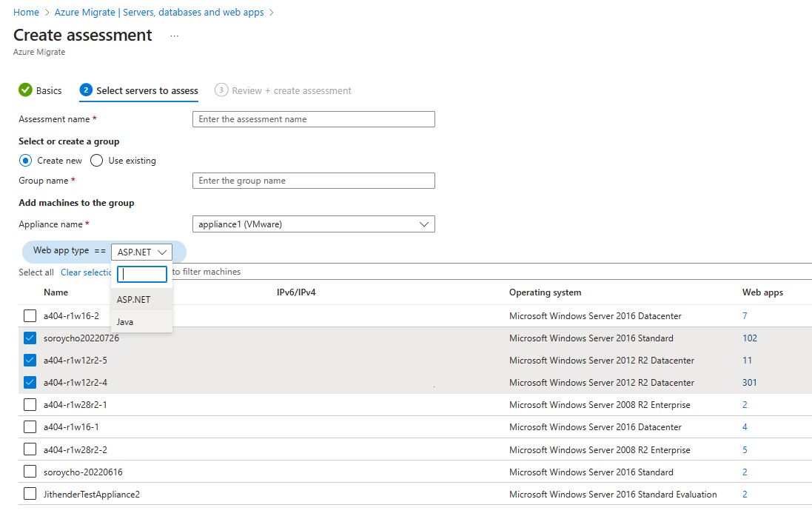
Task: Click the Assessment name input field
Action: [x=313, y=119]
